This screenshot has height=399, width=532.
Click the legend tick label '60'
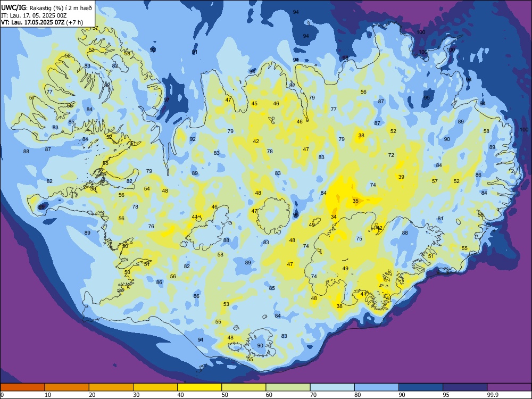pyautogui.click(x=269, y=395)
